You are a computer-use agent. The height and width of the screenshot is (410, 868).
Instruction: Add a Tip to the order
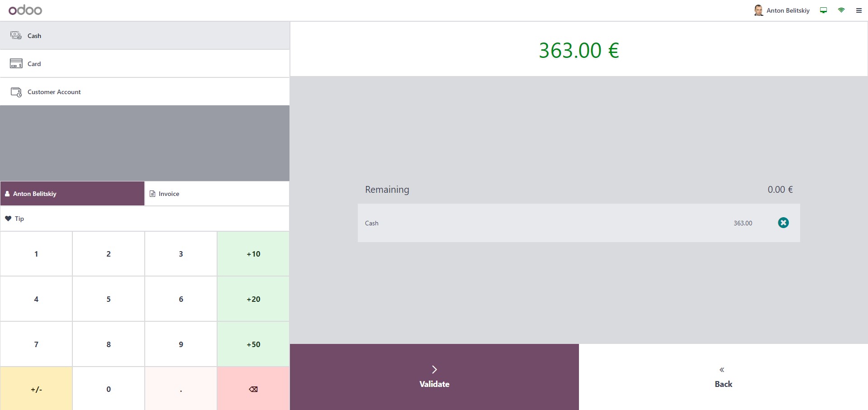[x=145, y=219]
